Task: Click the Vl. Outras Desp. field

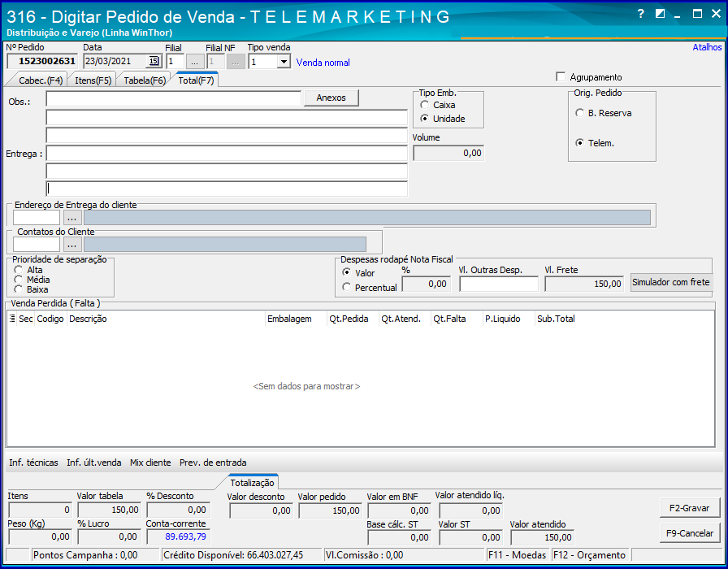Action: 499,284
